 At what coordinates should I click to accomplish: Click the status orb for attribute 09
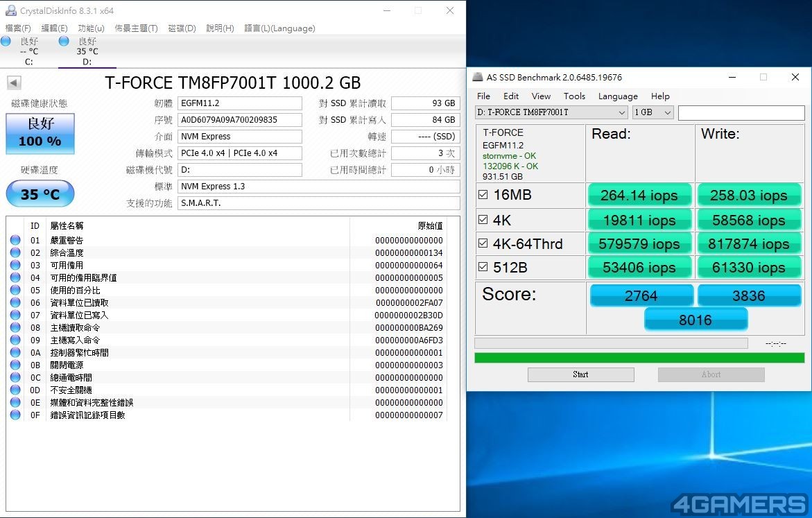pos(15,340)
